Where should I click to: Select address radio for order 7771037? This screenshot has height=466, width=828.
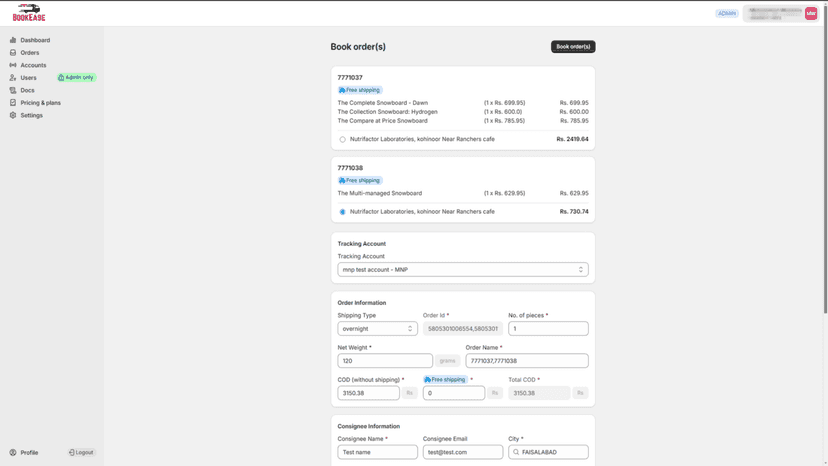(342, 139)
